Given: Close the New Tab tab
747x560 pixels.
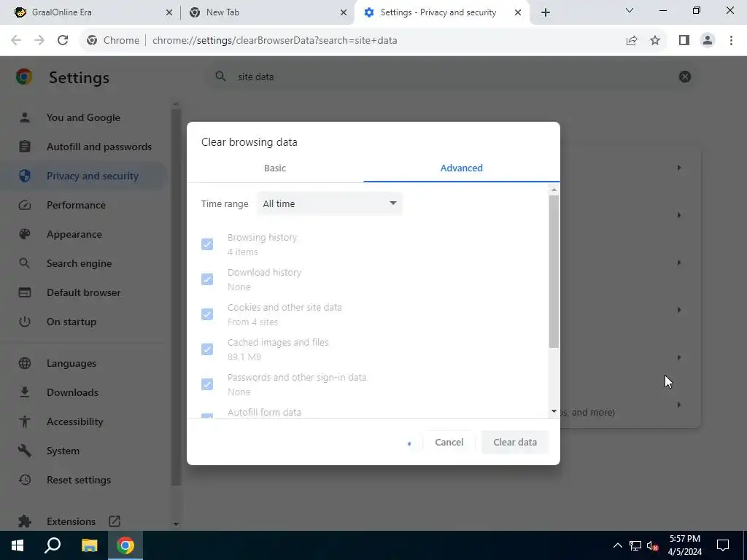Looking at the screenshot, I should point(343,12).
